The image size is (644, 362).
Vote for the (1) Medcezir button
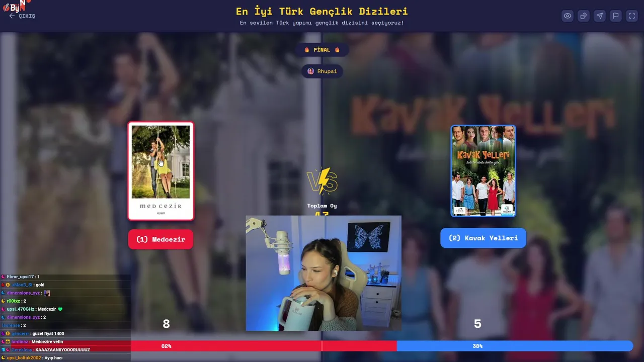[160, 239]
